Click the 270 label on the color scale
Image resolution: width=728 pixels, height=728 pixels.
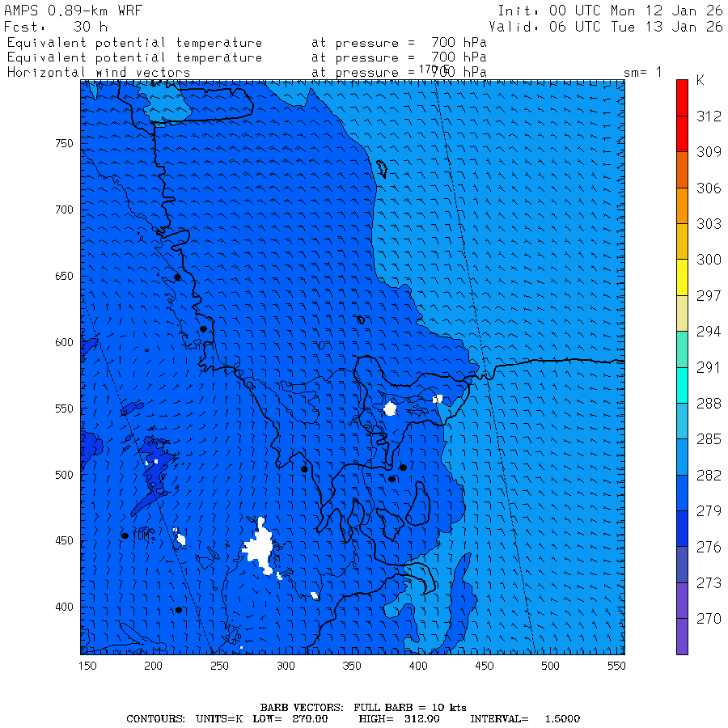[x=709, y=619]
